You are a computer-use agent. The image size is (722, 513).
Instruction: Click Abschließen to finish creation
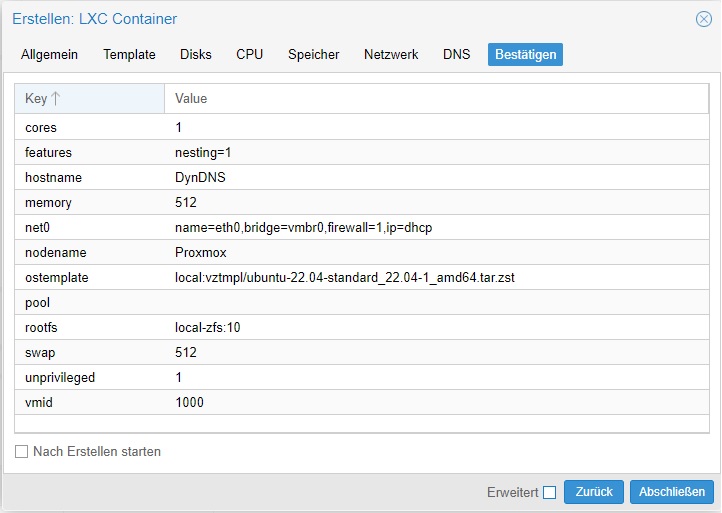coord(672,492)
